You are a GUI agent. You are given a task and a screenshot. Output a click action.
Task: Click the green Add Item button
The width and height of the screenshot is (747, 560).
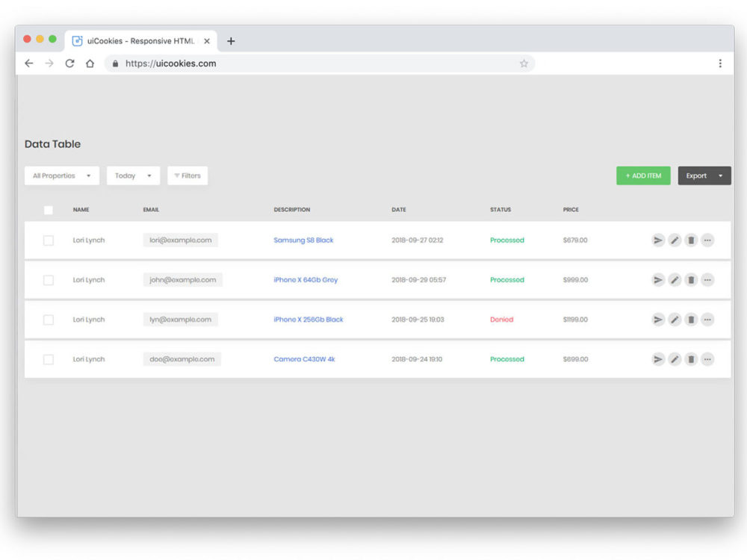click(643, 176)
